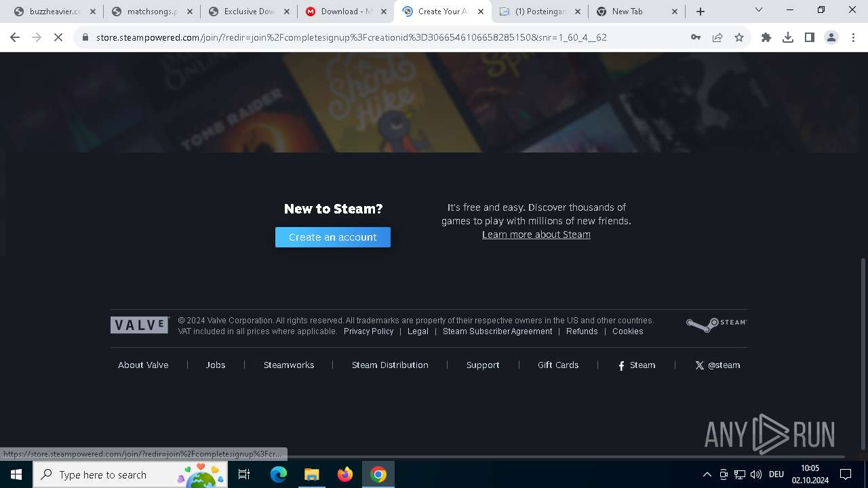The image size is (868, 488).
Task: Open saved passwords key icon
Action: pos(696,37)
